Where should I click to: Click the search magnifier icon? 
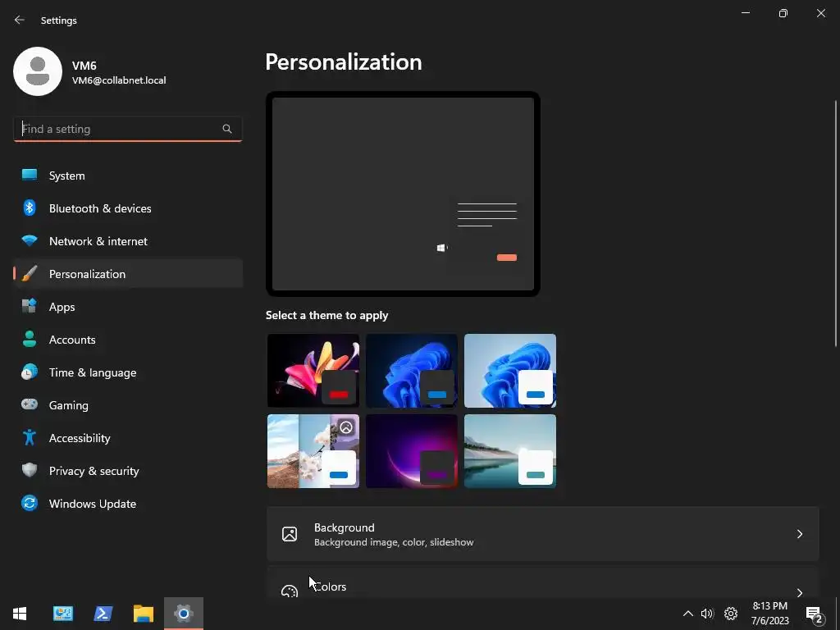[227, 129]
